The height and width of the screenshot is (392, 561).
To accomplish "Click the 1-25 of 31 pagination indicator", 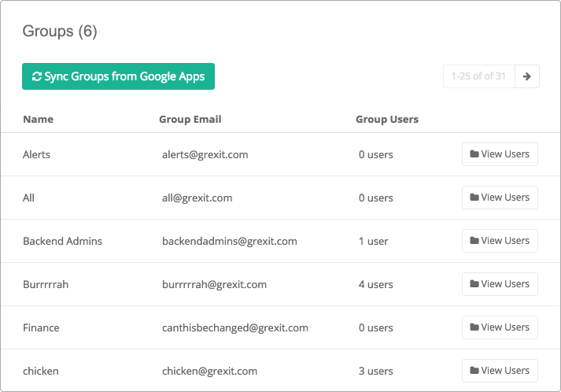I will pos(478,76).
